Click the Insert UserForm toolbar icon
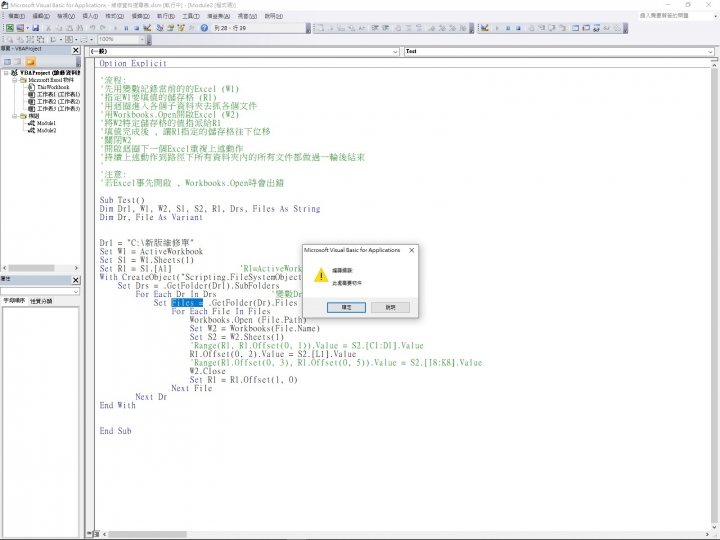The image size is (720, 540). (20, 28)
